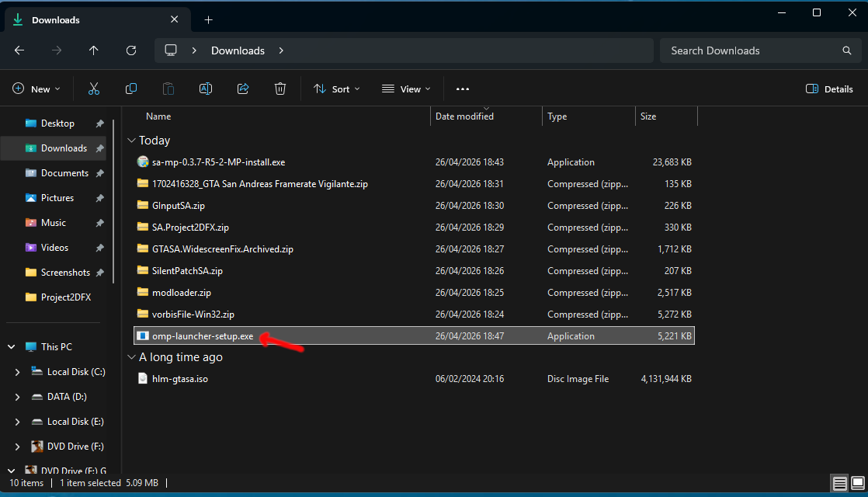
Task: Click the Copy icon in toolbar
Action: (131, 89)
